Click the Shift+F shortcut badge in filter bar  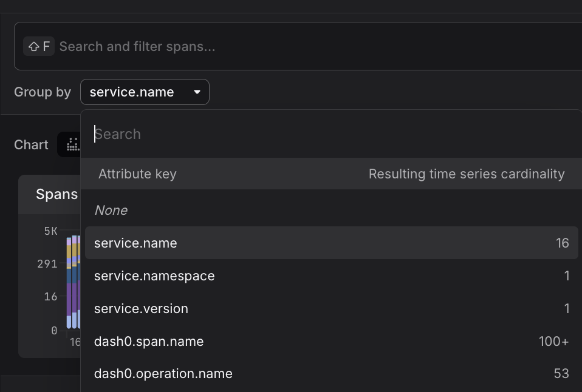pyautogui.click(x=39, y=47)
